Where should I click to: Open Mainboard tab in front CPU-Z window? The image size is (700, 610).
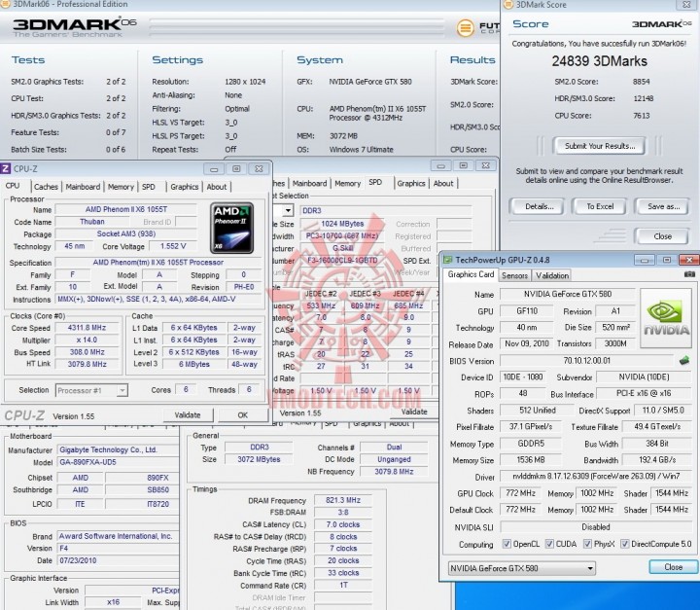83,187
